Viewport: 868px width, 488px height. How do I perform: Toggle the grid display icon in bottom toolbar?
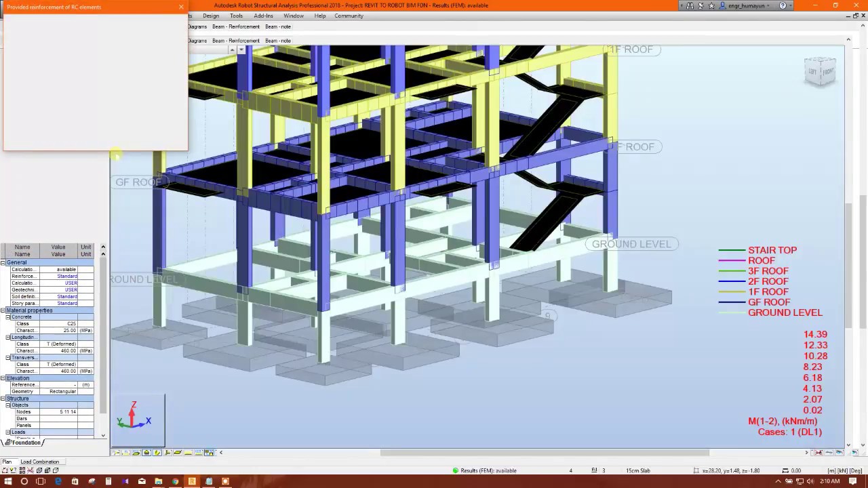198,452
